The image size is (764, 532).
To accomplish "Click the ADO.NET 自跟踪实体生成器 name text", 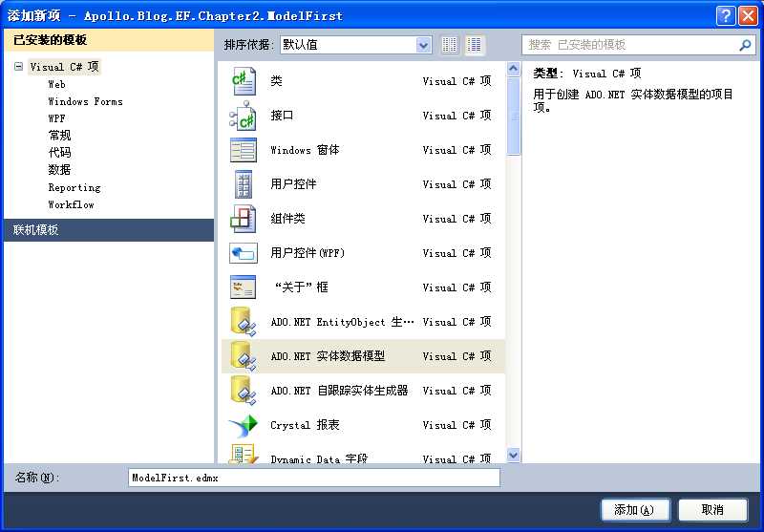I will click(x=339, y=391).
